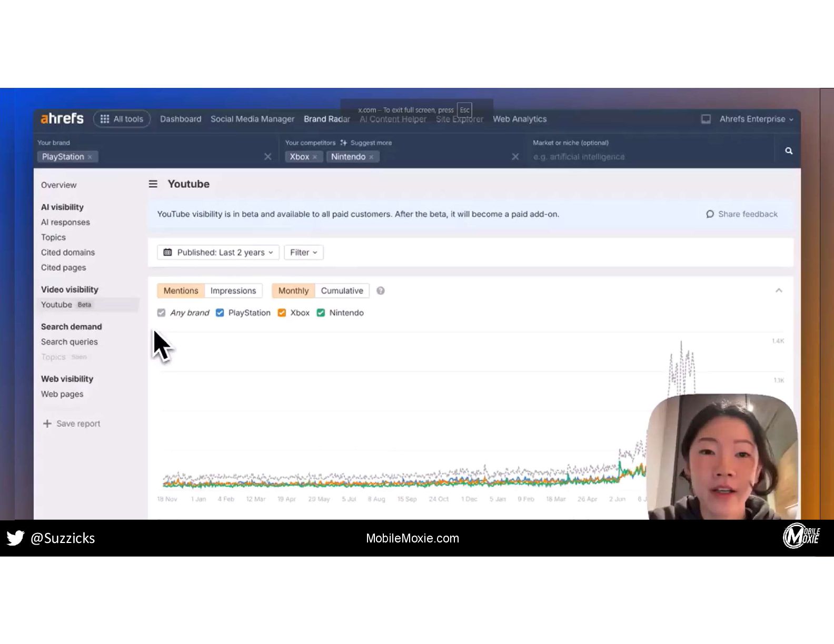Image resolution: width=834 pixels, height=644 pixels.
Task: Click the search magnifier icon
Action: (789, 151)
